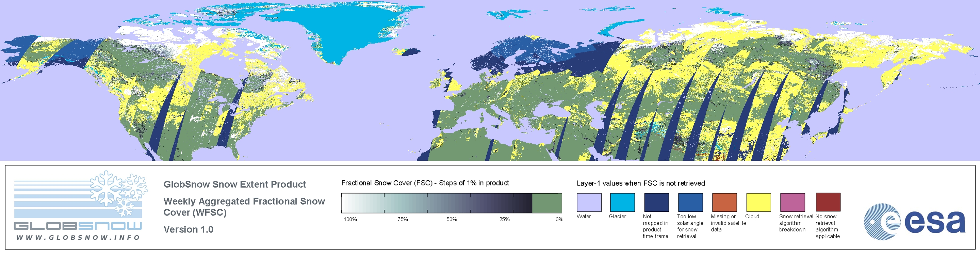Select the dark red 'No snow retrieval' swatch
Image resolution: width=980 pixels, height=254 pixels.
828,202
